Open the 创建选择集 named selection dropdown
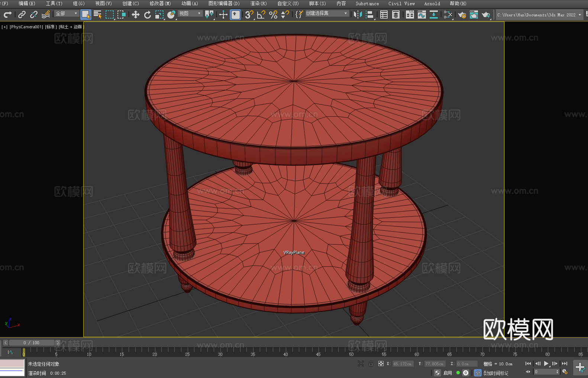 [327, 13]
